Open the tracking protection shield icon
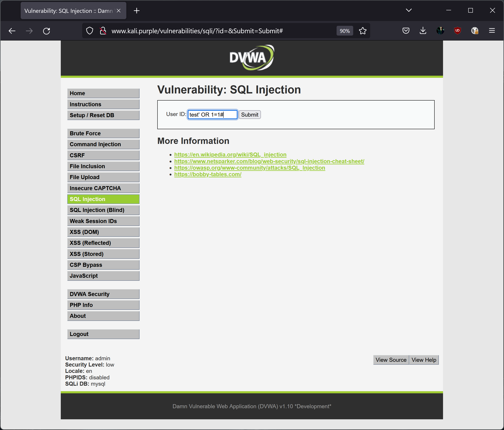 click(89, 31)
